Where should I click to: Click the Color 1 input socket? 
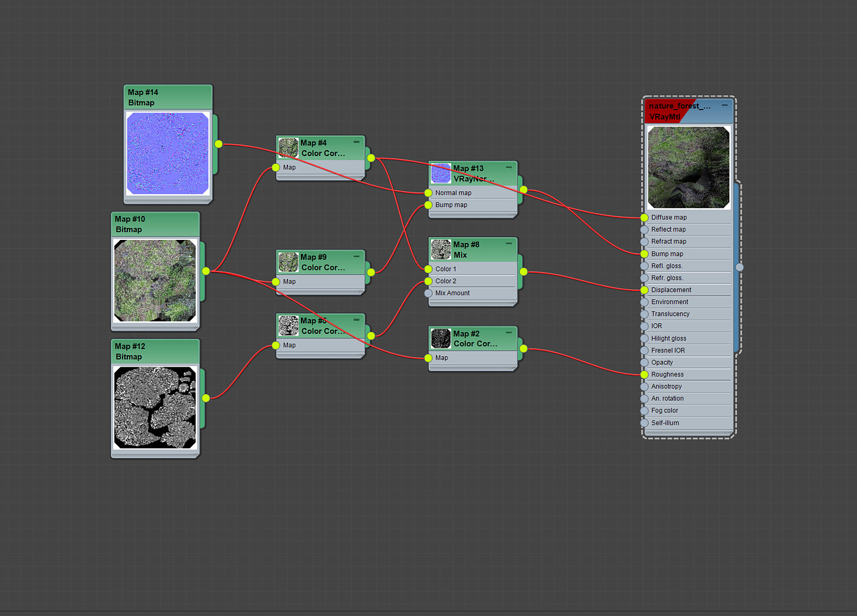428,269
